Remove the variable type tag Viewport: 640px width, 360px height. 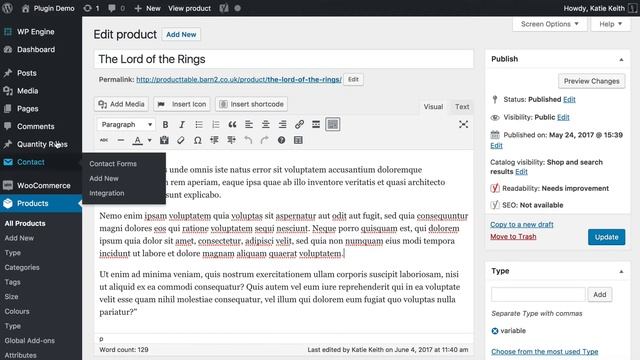tap(495, 331)
